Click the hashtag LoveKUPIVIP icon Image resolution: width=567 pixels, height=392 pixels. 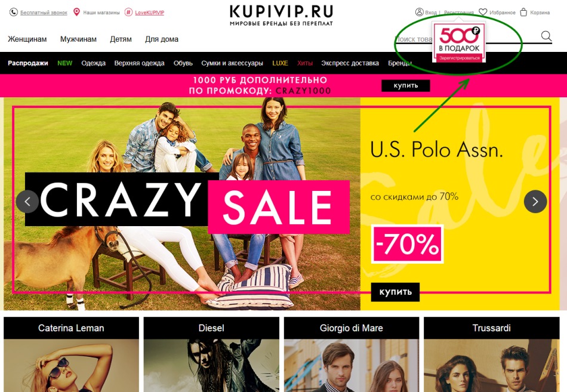(x=128, y=13)
